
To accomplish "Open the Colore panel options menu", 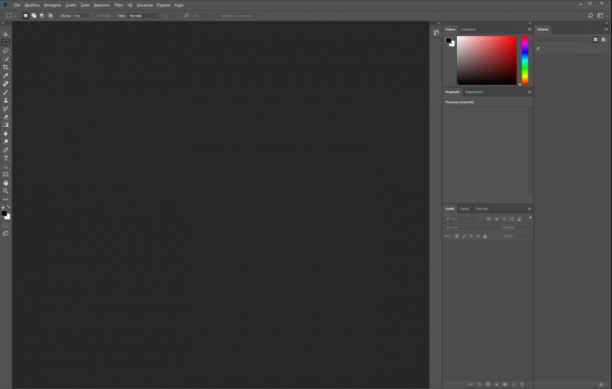I will tap(530, 29).
